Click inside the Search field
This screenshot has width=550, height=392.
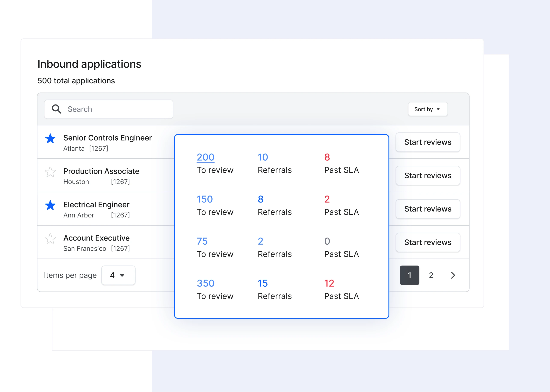[109, 109]
